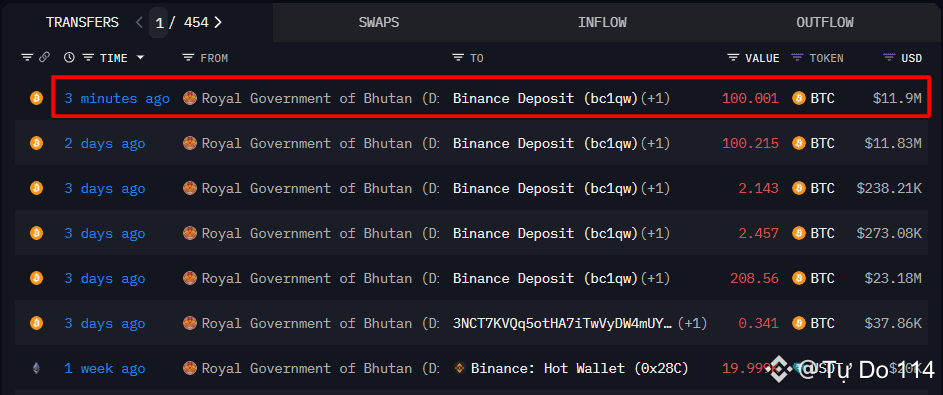Go to next transfers page chevron

(218, 23)
